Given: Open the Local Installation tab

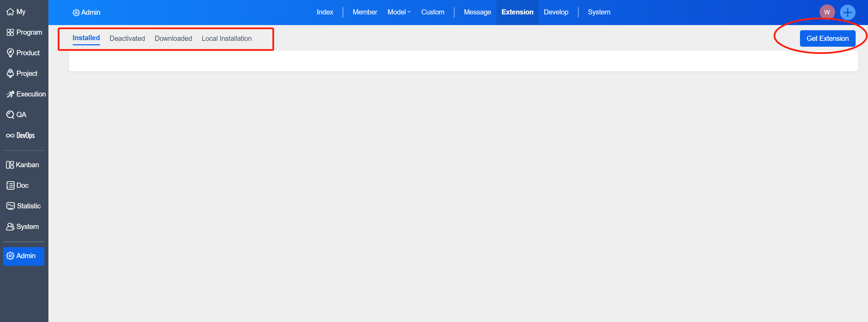Looking at the screenshot, I should coord(226,38).
